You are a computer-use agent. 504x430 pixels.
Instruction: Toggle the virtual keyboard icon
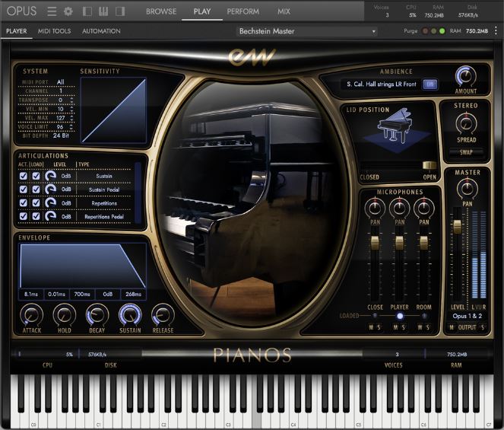[x=103, y=11]
